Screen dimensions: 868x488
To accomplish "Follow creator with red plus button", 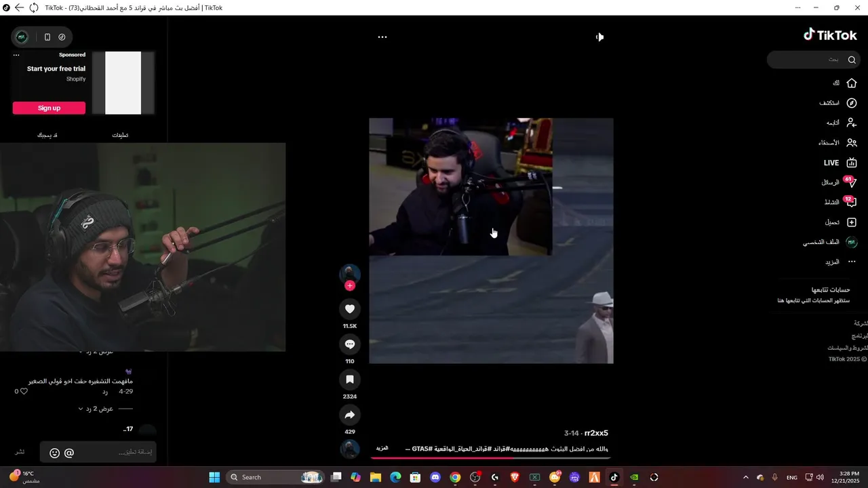I will (x=350, y=285).
